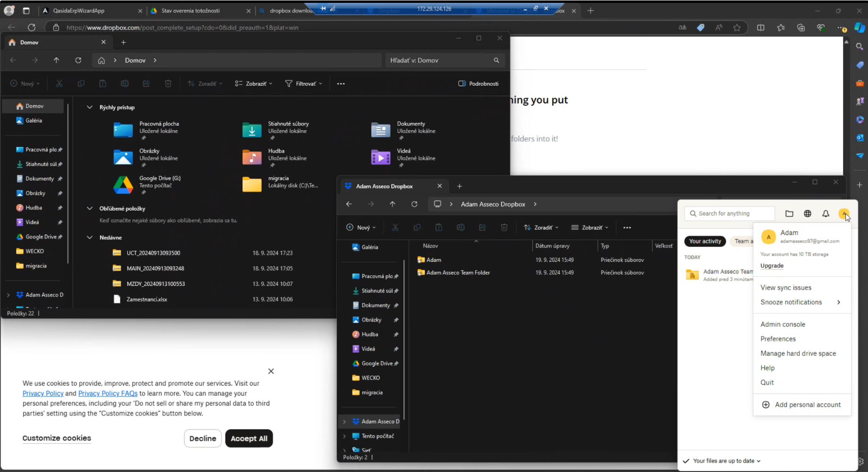Open Dropbox notifications bell icon
Image resolution: width=868 pixels, height=472 pixels.
pos(825,214)
